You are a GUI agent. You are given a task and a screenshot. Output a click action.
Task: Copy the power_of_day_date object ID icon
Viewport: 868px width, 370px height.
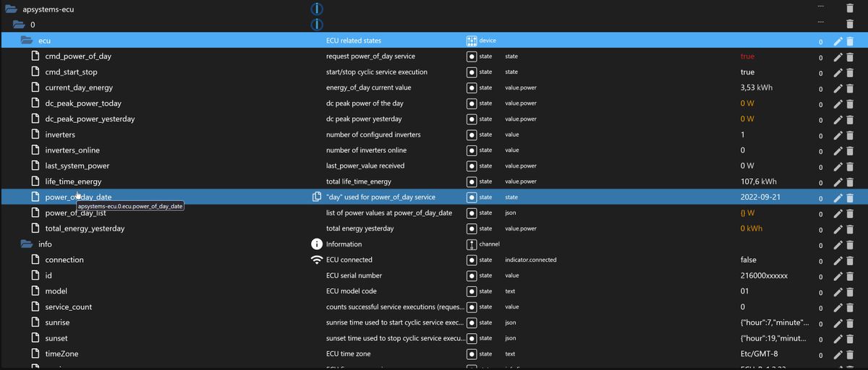[316, 197]
